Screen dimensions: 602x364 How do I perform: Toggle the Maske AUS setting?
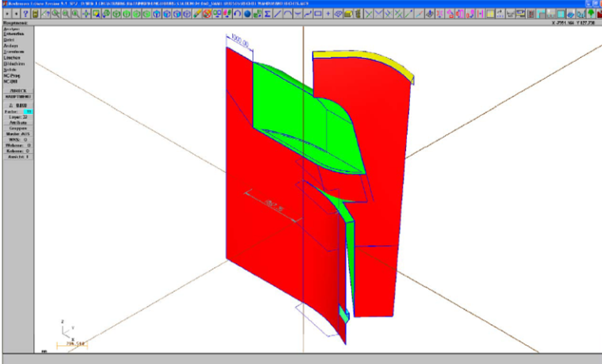click(x=17, y=133)
